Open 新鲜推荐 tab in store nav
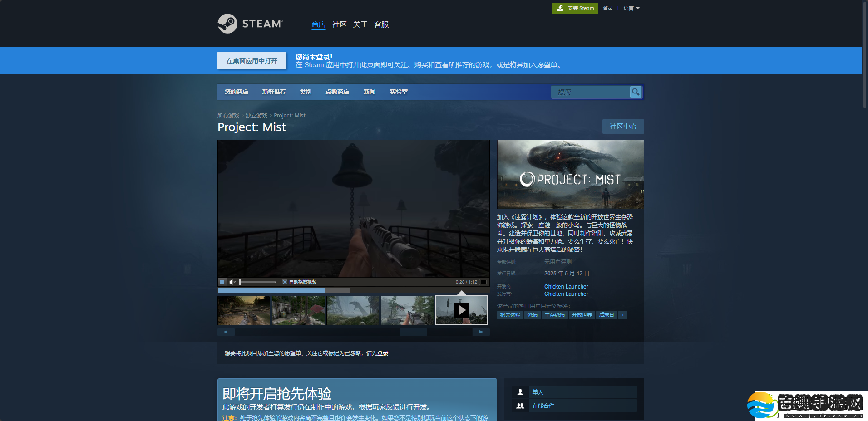 click(274, 92)
